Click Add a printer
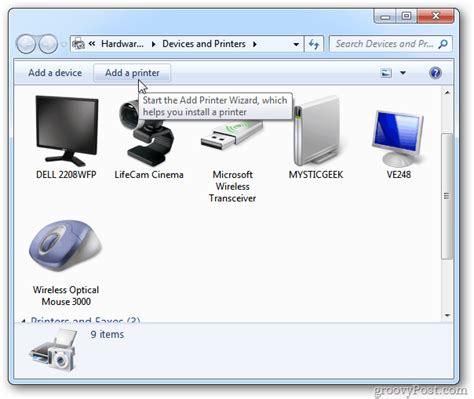This screenshot has width=474, height=399. (x=132, y=73)
